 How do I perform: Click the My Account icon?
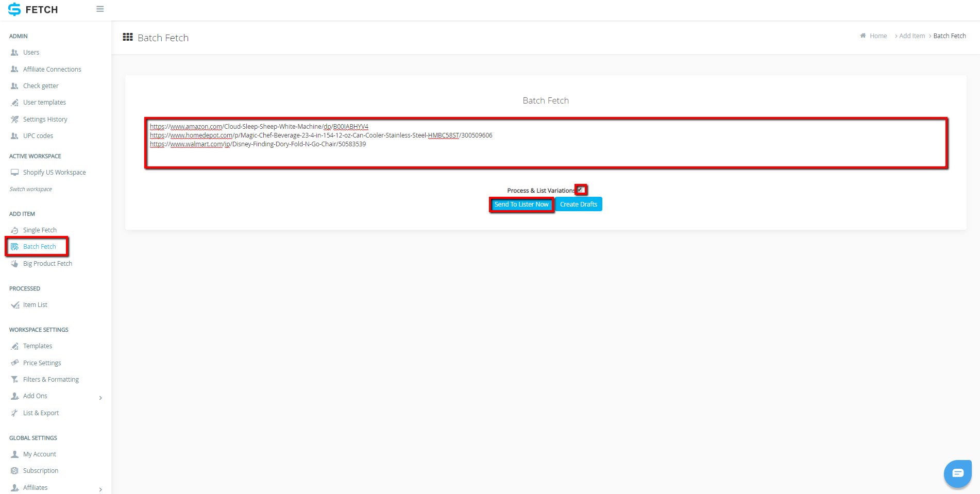pos(14,454)
